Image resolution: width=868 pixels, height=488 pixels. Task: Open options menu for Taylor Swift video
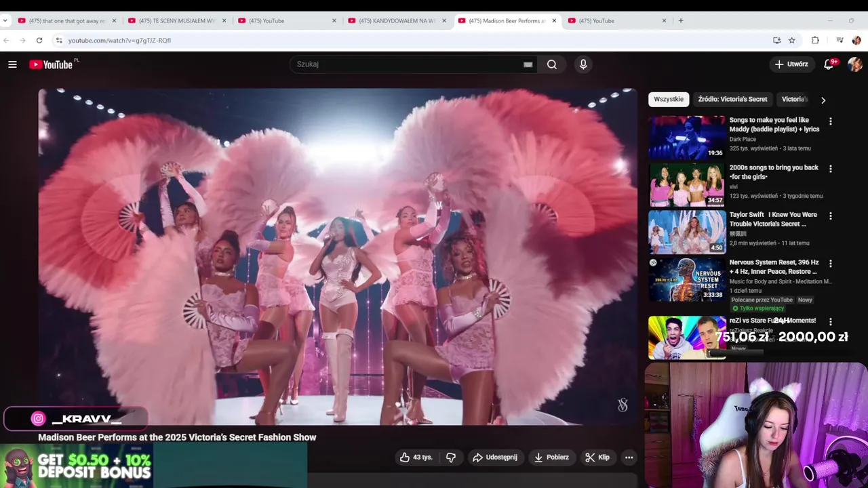point(830,216)
